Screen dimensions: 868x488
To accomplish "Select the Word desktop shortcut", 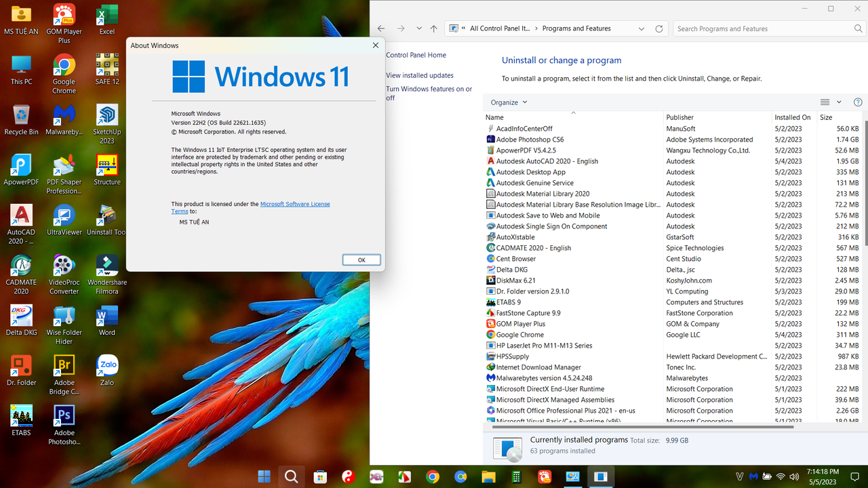I will (107, 320).
